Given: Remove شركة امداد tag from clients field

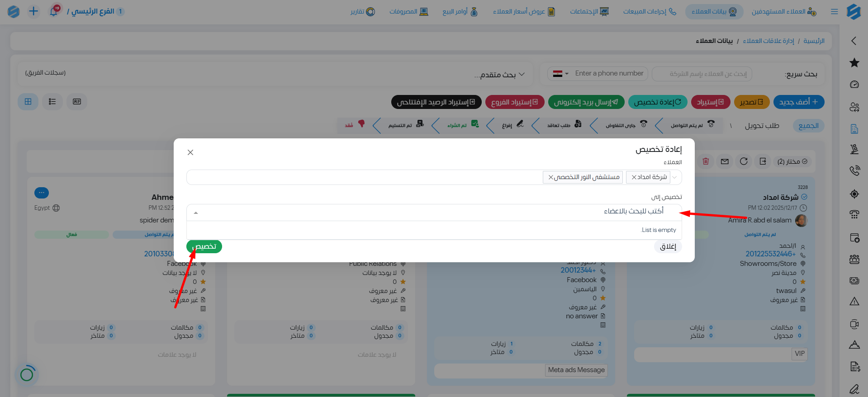Looking at the screenshot, I should pos(634,177).
